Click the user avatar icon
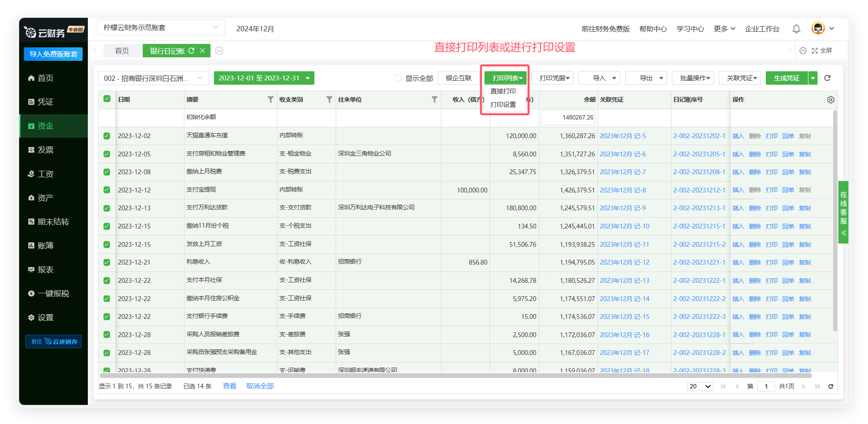Image resolution: width=868 pixels, height=424 pixels. pyautogui.click(x=818, y=28)
